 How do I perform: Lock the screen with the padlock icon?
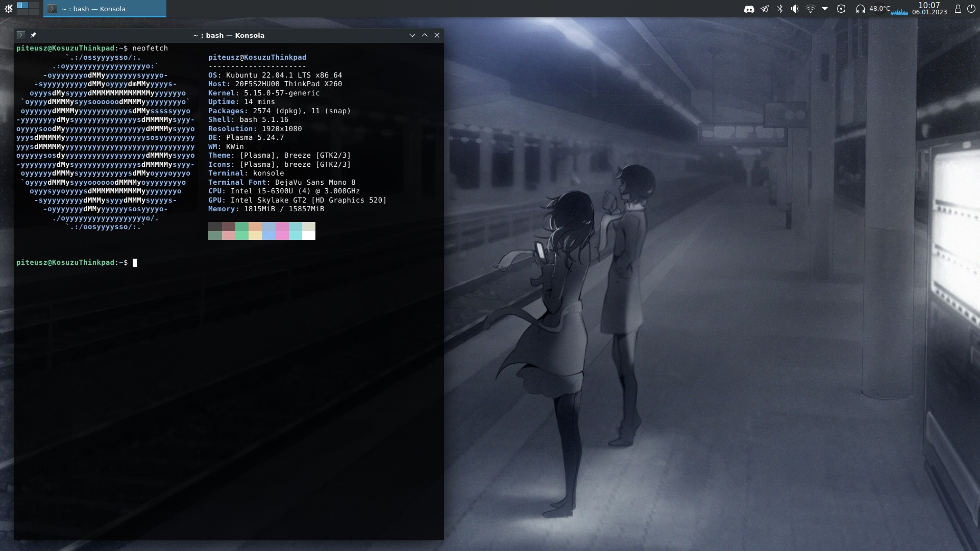click(958, 9)
